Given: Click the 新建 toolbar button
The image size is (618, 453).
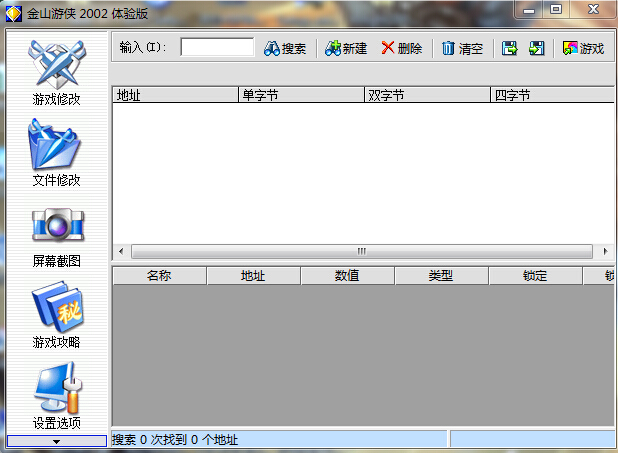Looking at the screenshot, I should 346,48.
